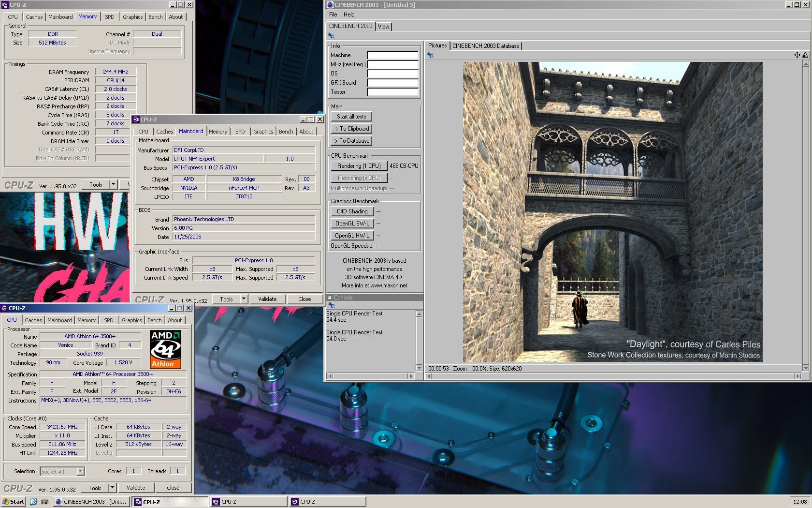Open the Tools dropdown arrow in CPU-Z Memory window
Viewport: 812px width, 508px height.
(113, 184)
